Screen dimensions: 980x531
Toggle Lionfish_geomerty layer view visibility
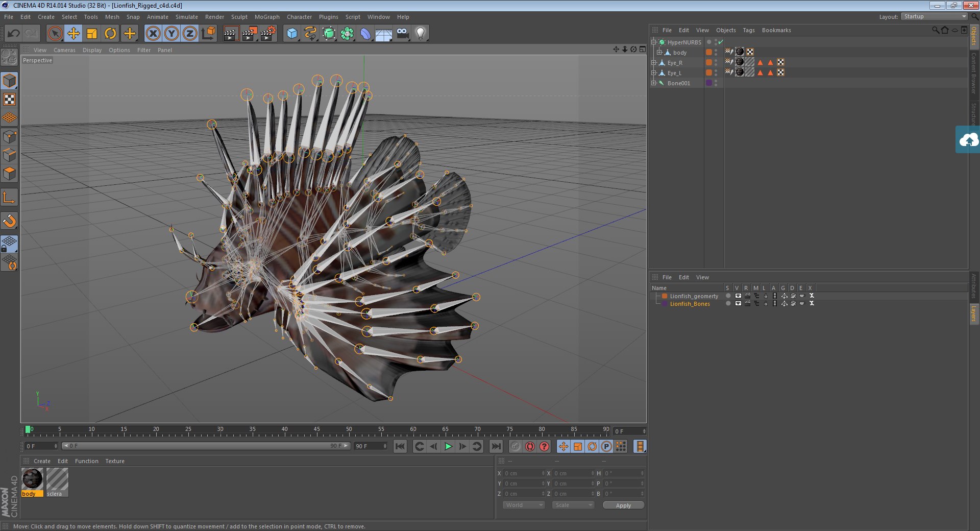[x=738, y=296]
